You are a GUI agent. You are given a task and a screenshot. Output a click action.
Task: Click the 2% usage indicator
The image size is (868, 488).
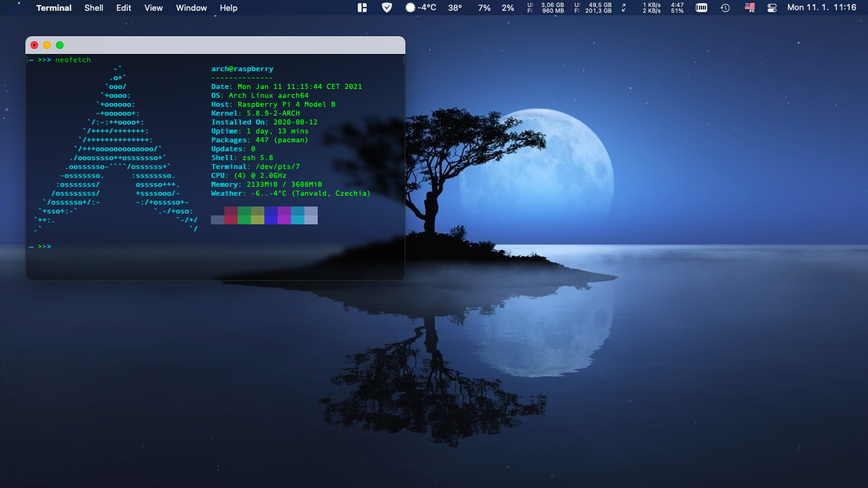[x=508, y=8]
